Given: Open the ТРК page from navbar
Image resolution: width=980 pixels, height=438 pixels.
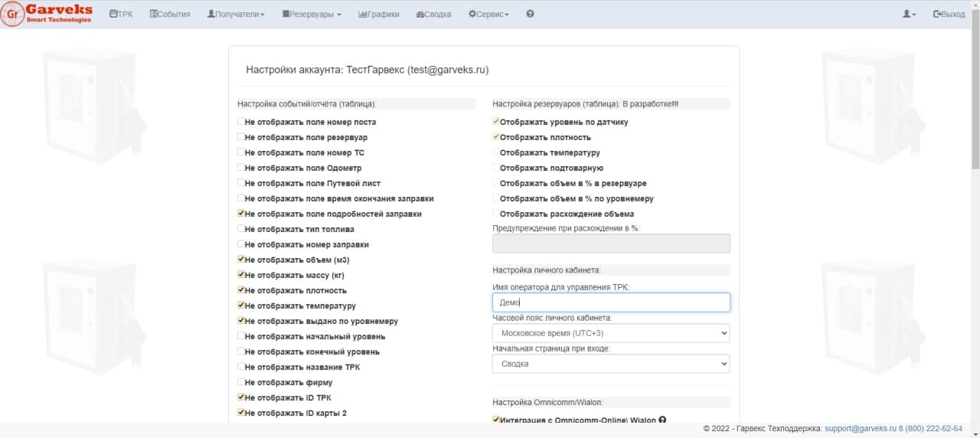Looking at the screenshot, I should click(x=121, y=14).
